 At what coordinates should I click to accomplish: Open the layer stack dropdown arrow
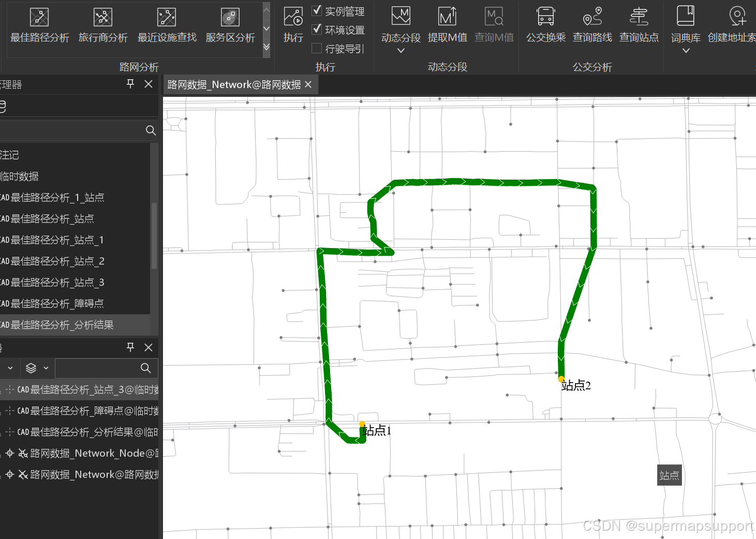tap(46, 368)
